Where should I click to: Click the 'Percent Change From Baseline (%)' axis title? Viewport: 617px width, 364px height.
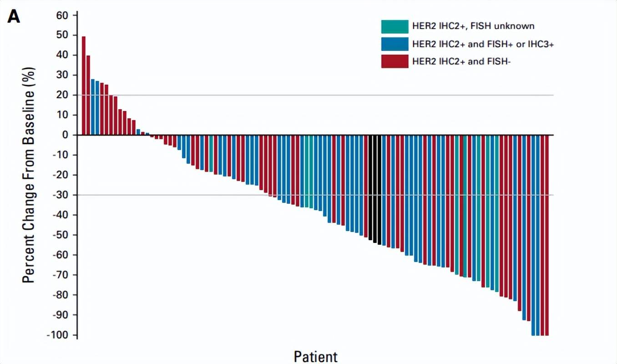tap(29, 175)
